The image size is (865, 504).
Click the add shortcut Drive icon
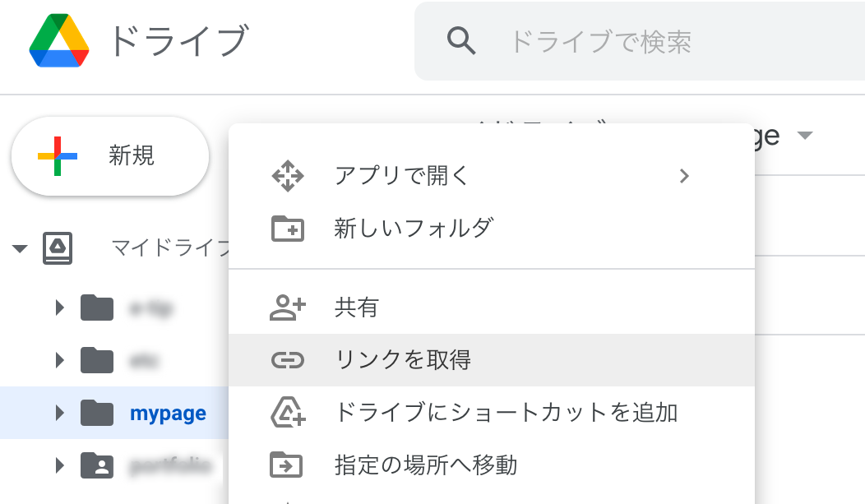287,413
